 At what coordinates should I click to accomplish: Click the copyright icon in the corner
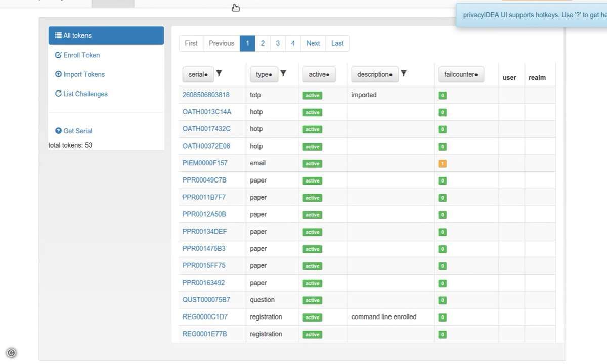pos(11,353)
